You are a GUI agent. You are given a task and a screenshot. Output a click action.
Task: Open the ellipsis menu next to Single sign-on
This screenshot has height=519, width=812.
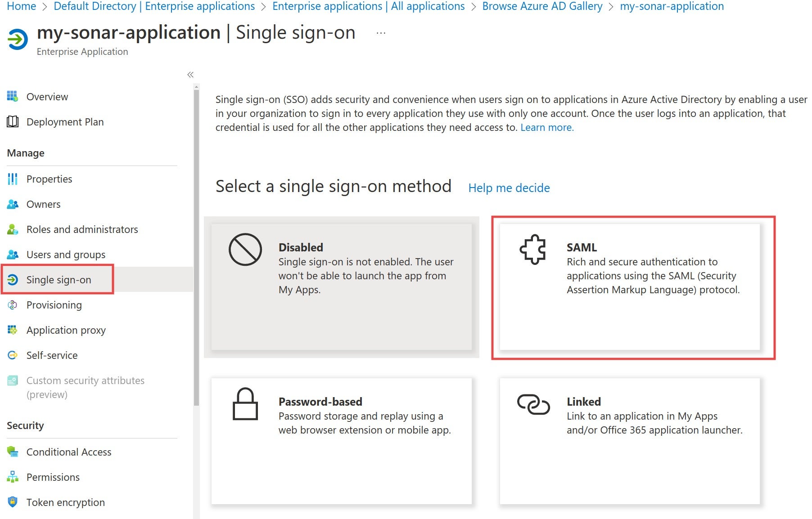click(x=381, y=32)
